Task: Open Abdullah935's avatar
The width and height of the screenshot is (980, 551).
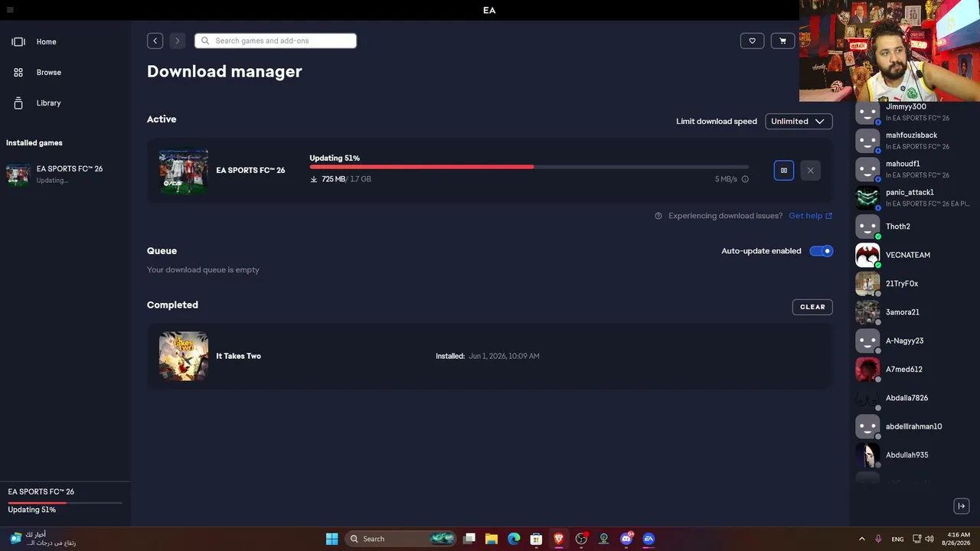Action: click(x=867, y=455)
